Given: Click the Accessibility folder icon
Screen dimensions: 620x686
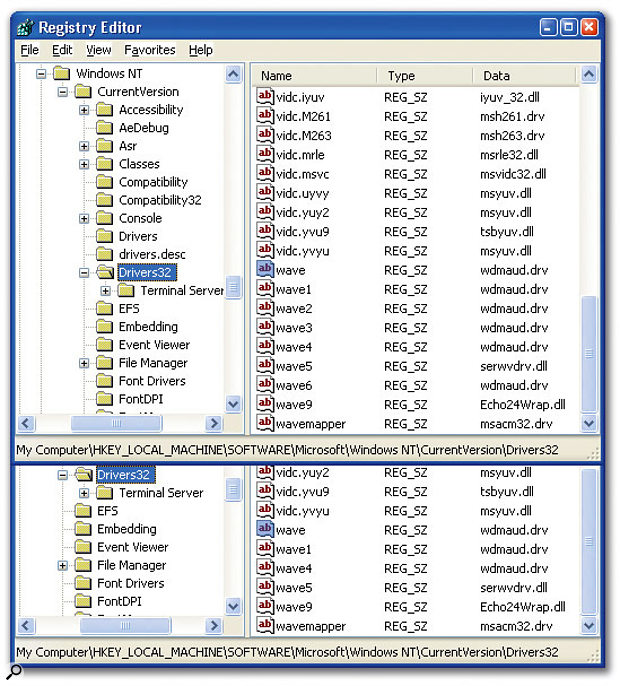Looking at the screenshot, I should (105, 110).
